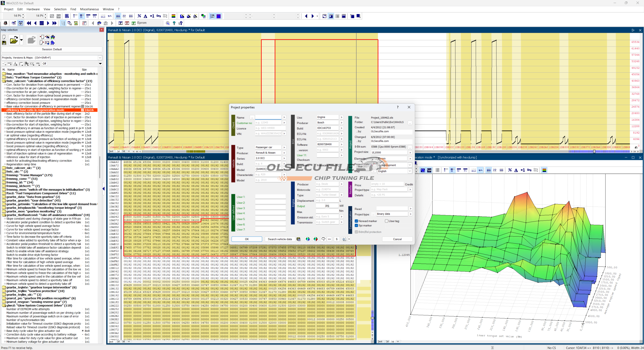
Task: Enable the User tag checkbox
Action: pos(386,221)
